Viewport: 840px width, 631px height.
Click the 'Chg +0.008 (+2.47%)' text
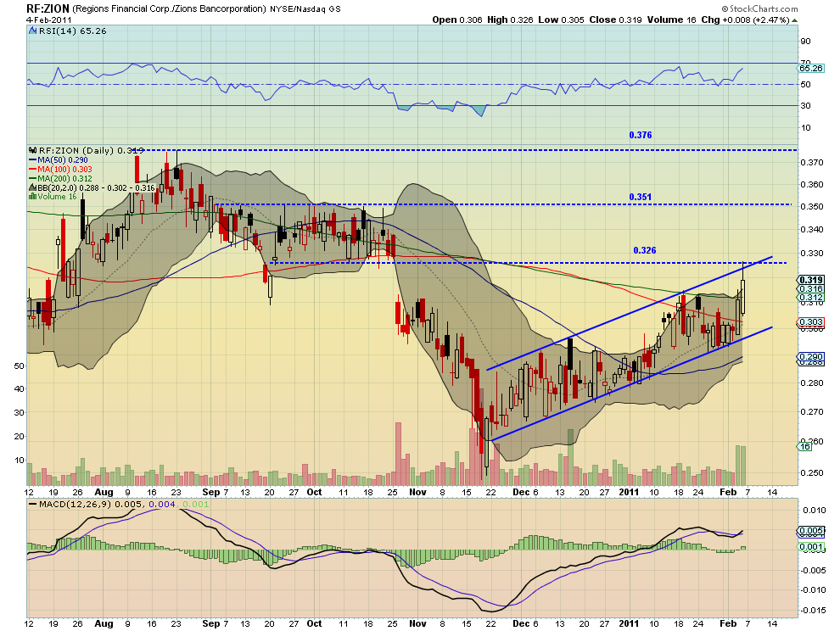746,20
